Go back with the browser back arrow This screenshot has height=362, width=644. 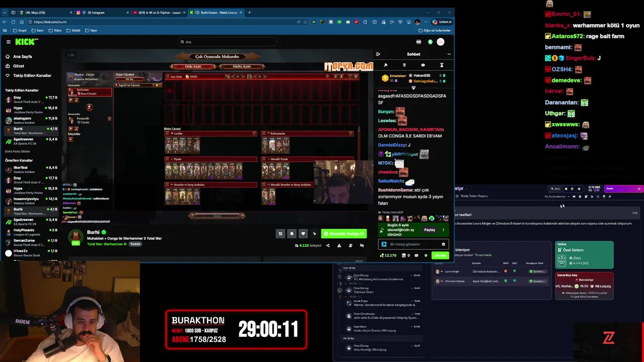tap(5, 22)
